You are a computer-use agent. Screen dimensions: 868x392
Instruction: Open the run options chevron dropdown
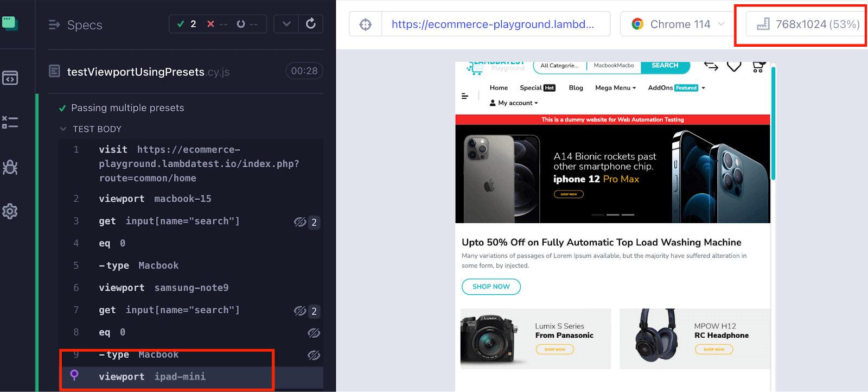286,24
